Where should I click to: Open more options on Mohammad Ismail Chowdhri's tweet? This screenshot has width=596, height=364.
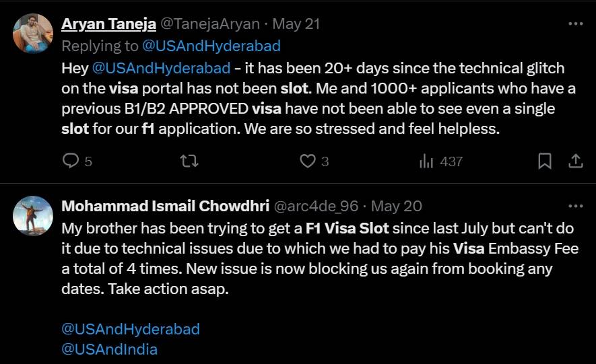point(575,205)
